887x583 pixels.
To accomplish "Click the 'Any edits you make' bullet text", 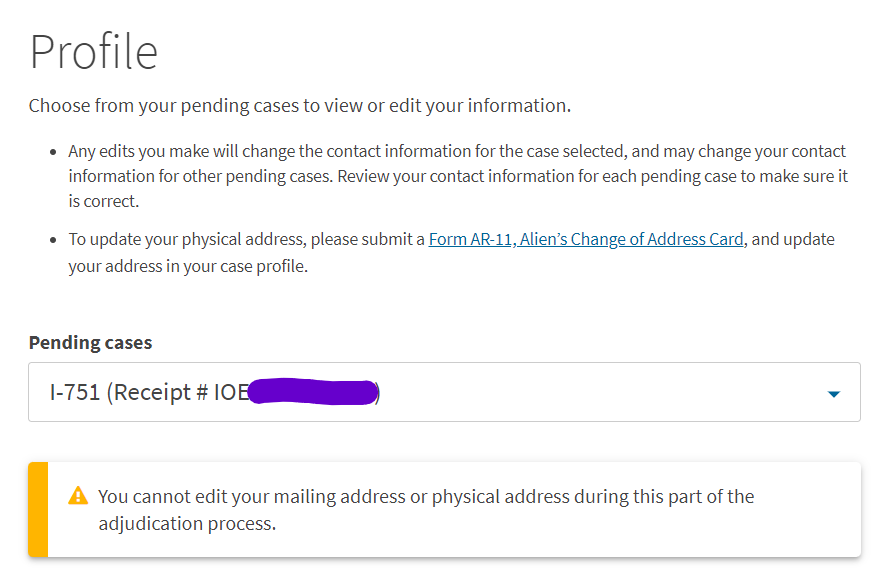I will pyautogui.click(x=458, y=176).
